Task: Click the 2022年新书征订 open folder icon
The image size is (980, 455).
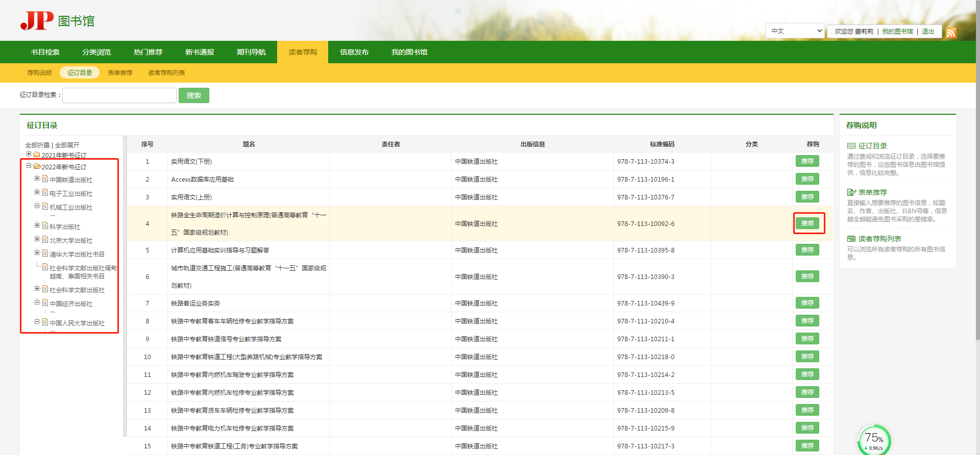Action: (37, 166)
